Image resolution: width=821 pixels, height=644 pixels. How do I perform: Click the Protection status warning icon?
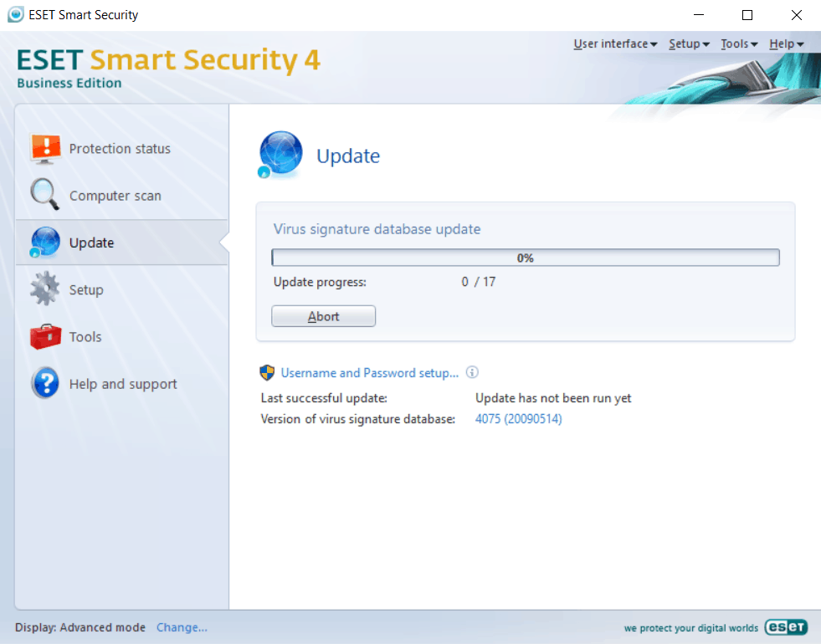[46, 148]
